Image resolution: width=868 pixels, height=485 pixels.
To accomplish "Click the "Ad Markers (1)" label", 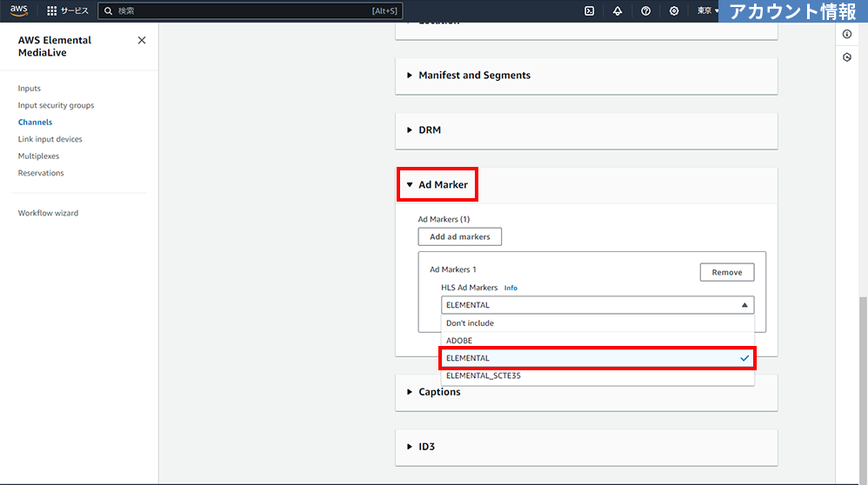I will [x=444, y=220].
